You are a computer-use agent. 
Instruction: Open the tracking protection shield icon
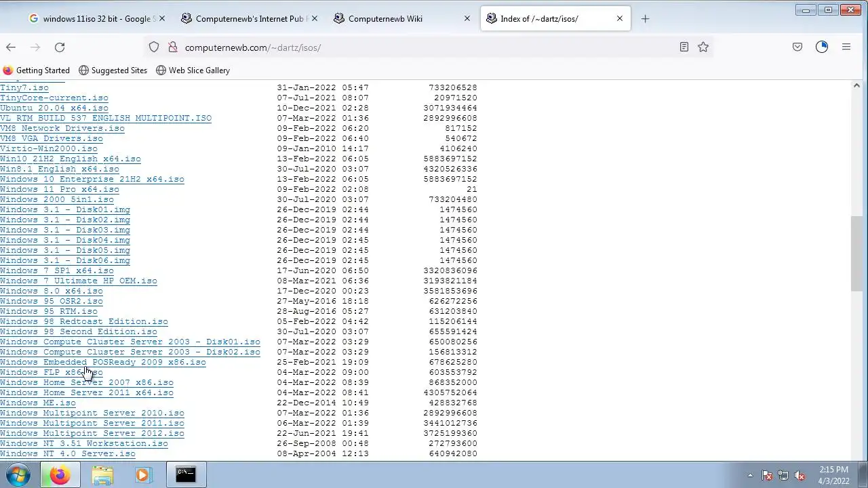coord(154,47)
